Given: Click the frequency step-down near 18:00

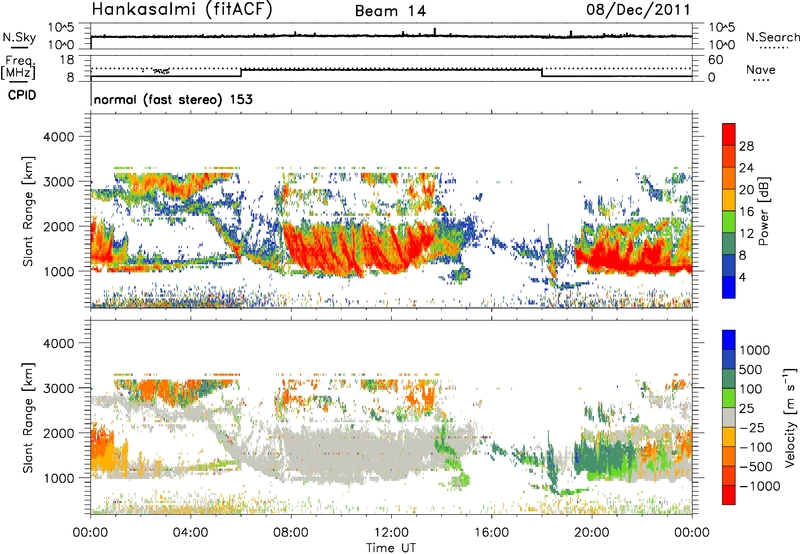Looking at the screenshot, I should [x=541, y=73].
